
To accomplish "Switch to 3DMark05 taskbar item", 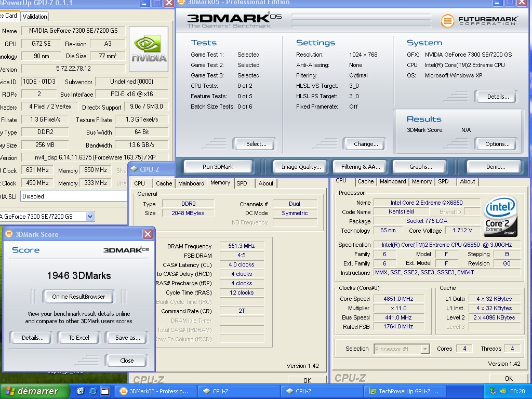I will 155,391.
